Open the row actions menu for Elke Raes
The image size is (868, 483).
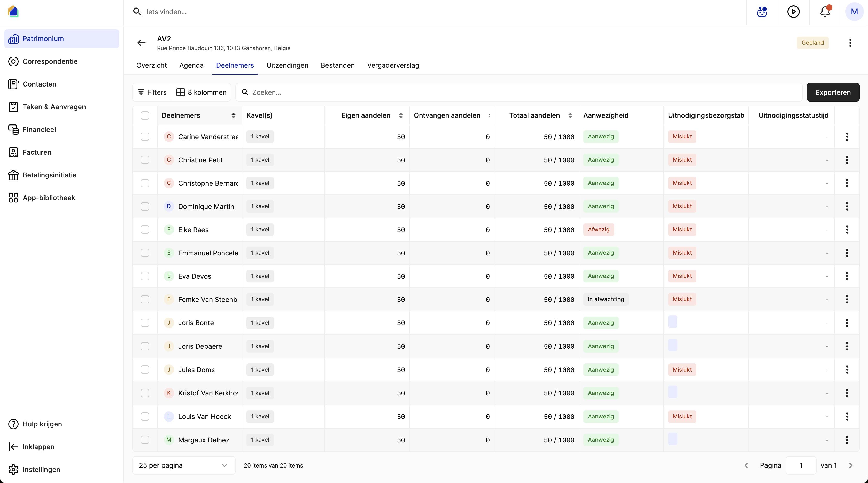click(x=847, y=230)
